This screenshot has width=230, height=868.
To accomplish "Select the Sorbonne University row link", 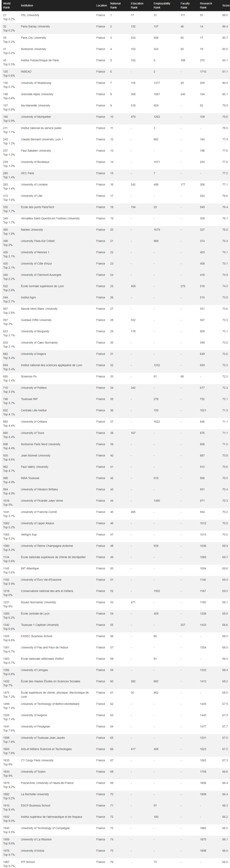I will [x=34, y=49].
